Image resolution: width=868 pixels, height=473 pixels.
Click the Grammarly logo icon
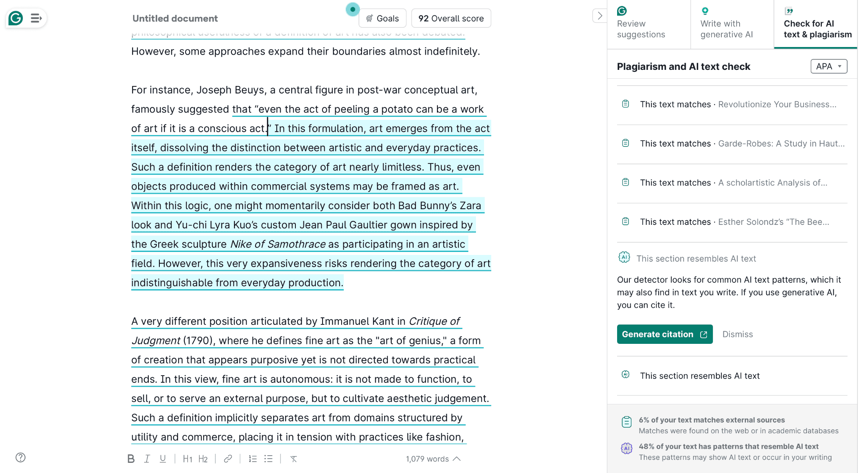tap(16, 18)
